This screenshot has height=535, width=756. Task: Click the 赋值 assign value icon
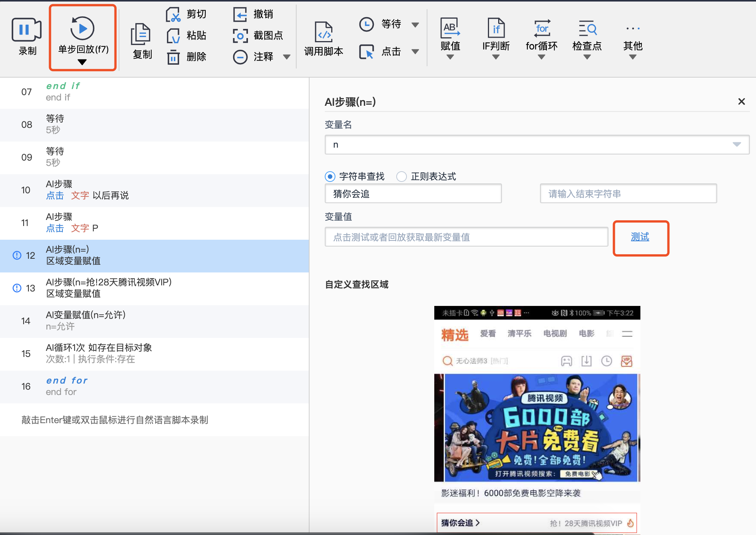click(450, 28)
